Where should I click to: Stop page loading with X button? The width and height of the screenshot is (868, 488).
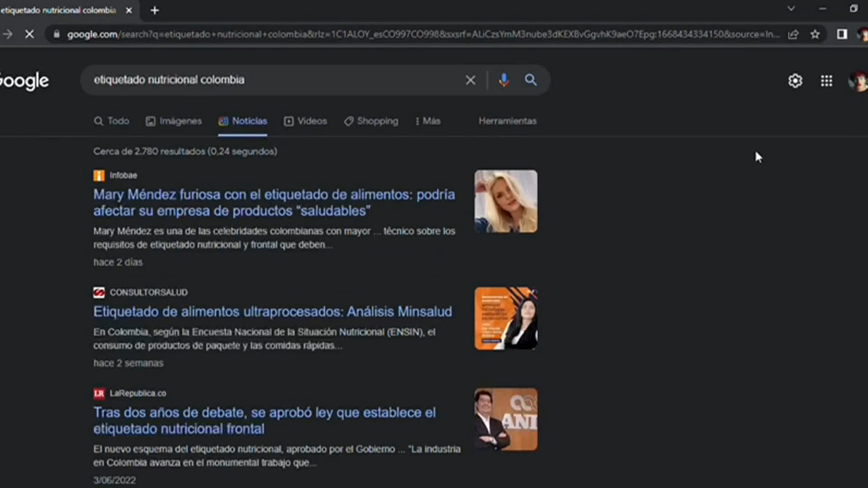(x=29, y=34)
